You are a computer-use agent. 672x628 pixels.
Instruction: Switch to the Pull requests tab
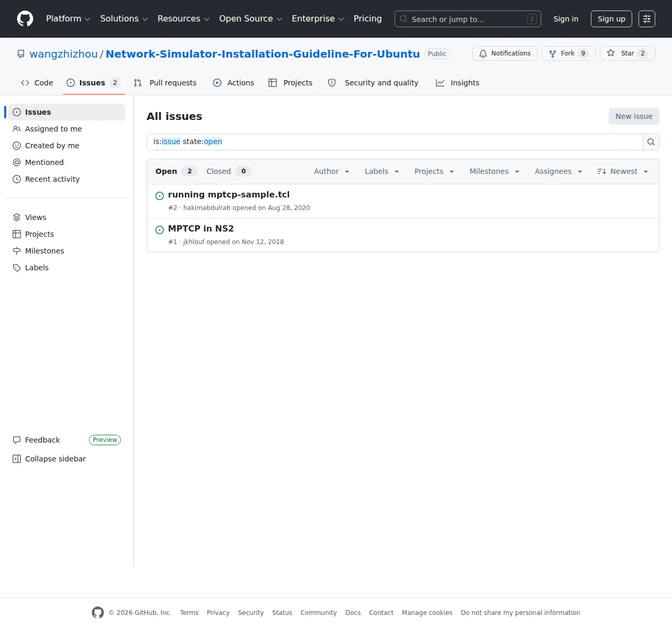[165, 83]
